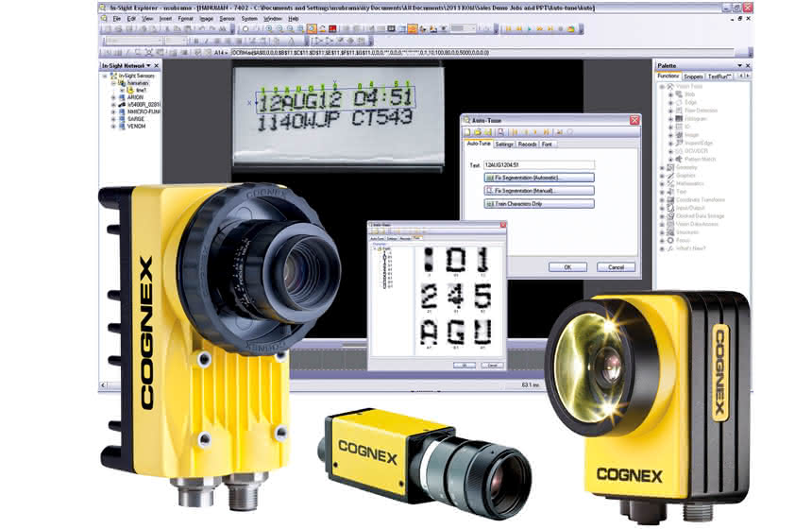Select the Edge item in Palette tree
The width and height of the screenshot is (812, 529).
(x=690, y=103)
